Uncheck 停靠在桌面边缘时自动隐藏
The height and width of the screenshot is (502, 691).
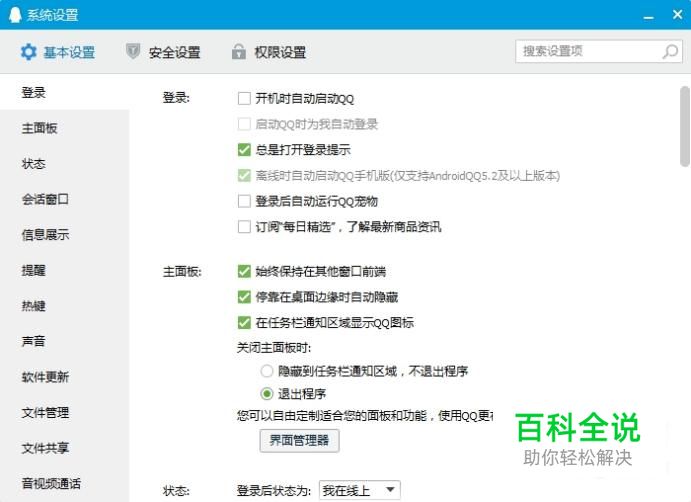click(244, 297)
